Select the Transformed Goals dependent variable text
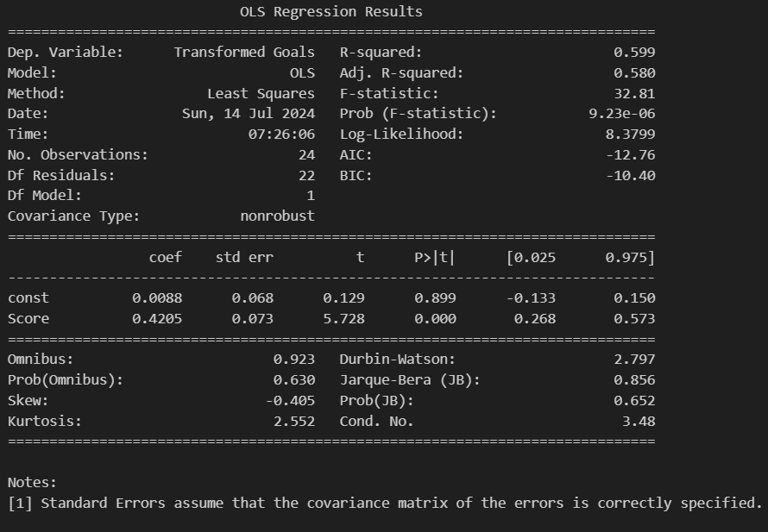The width and height of the screenshot is (768, 532). tap(244, 53)
